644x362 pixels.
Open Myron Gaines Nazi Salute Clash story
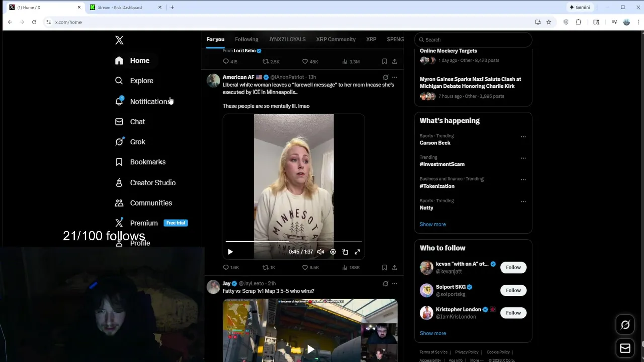[x=470, y=83]
